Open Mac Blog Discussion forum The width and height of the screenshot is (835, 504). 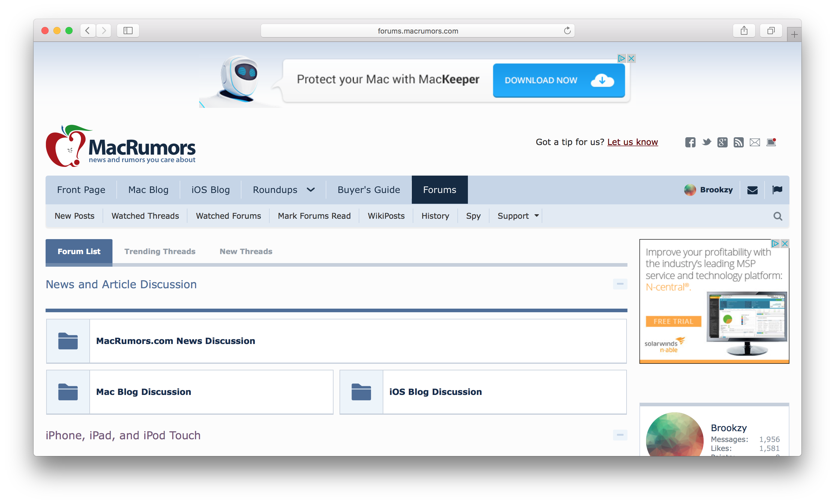coord(143,392)
